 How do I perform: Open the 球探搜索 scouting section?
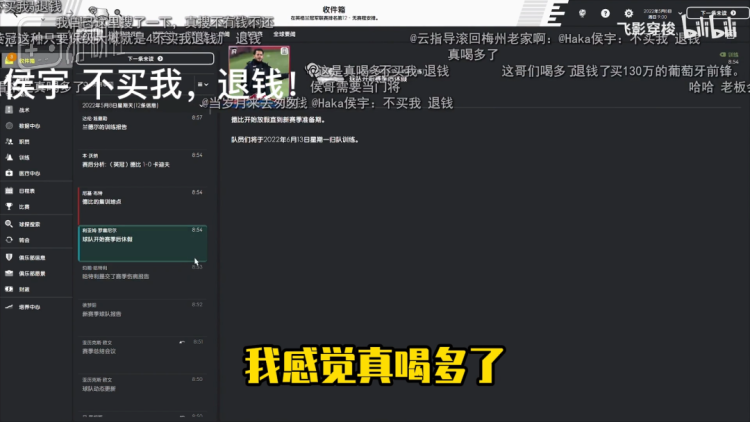[x=29, y=224]
